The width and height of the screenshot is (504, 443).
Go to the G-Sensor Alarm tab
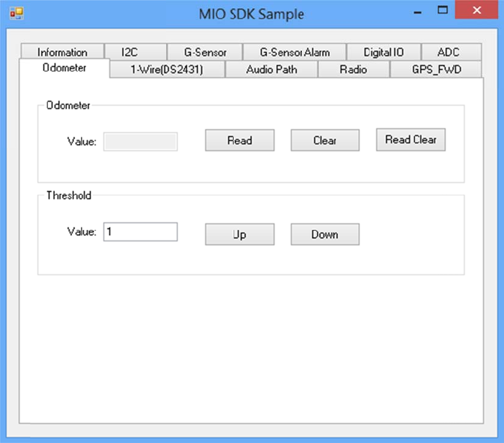294,52
